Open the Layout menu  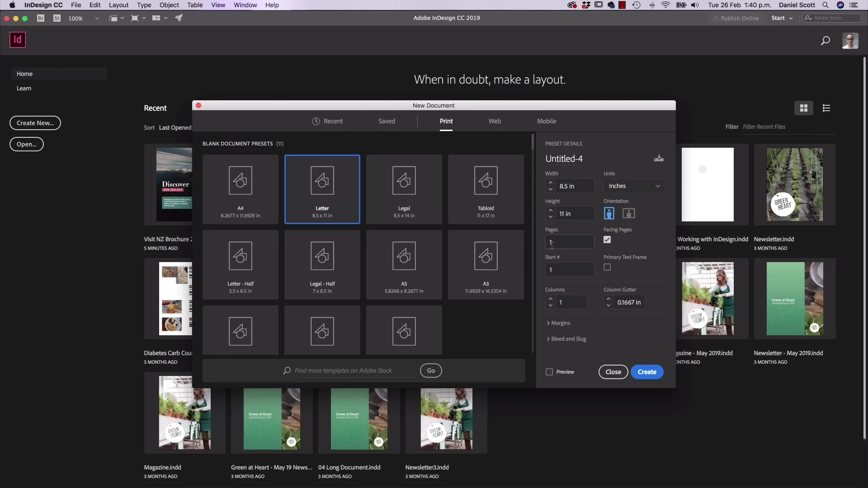tap(118, 5)
